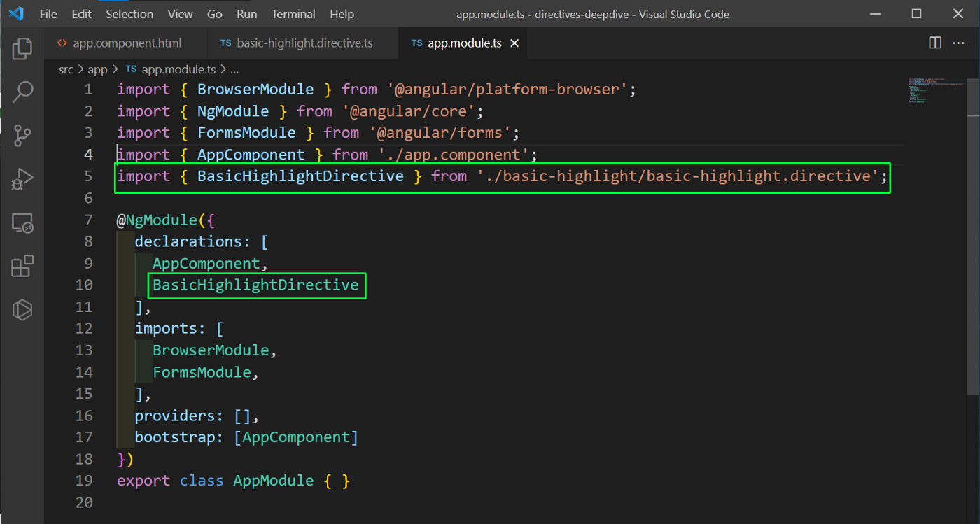Click BrowserModule in the line 1 import
Image resolution: width=980 pixels, height=524 pixels.
(x=255, y=89)
